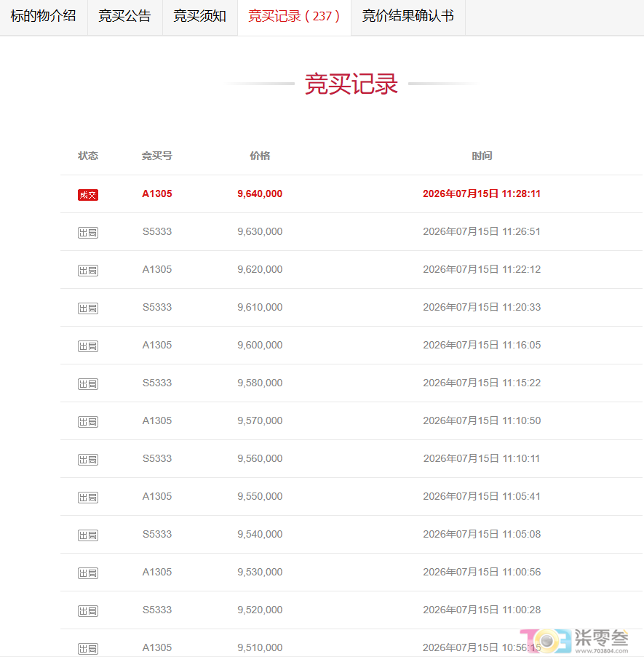Select the 竞买记录 (237) tab
The image size is (644, 662).
coord(294,17)
